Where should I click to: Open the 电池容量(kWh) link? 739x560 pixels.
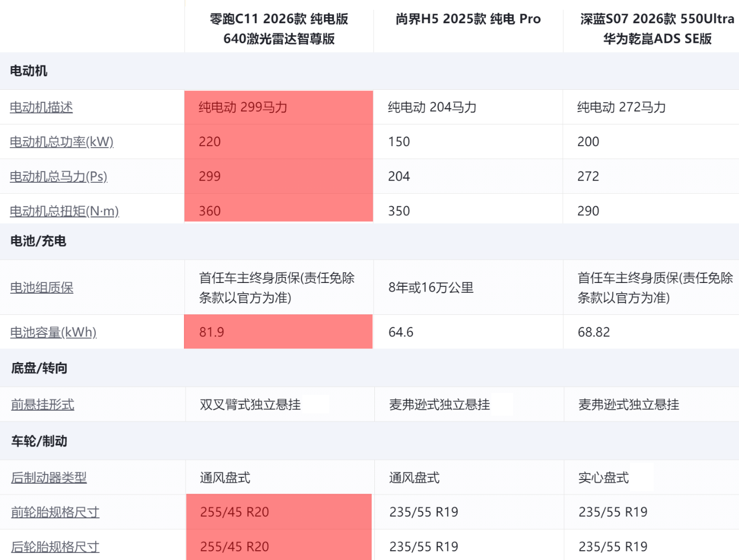pyautogui.click(x=53, y=332)
